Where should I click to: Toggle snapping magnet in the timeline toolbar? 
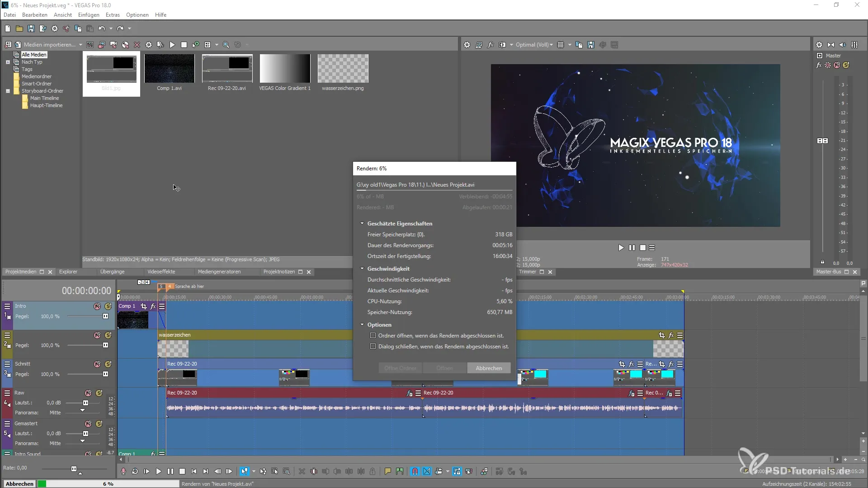coord(415,471)
